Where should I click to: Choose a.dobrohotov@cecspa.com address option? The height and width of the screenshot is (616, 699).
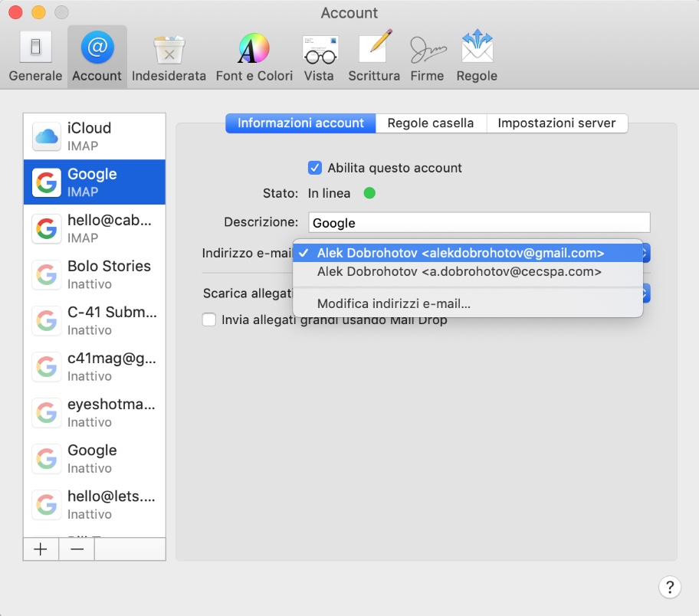pyautogui.click(x=468, y=271)
